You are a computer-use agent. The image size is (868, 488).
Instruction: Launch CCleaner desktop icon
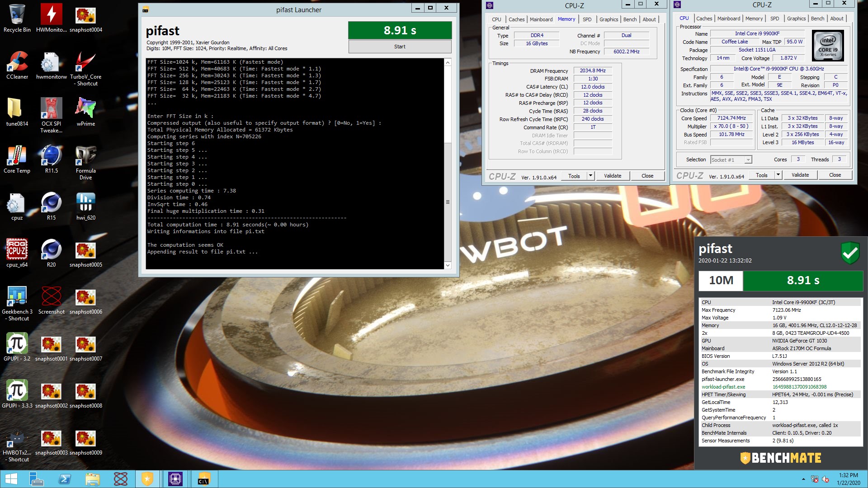tap(17, 65)
